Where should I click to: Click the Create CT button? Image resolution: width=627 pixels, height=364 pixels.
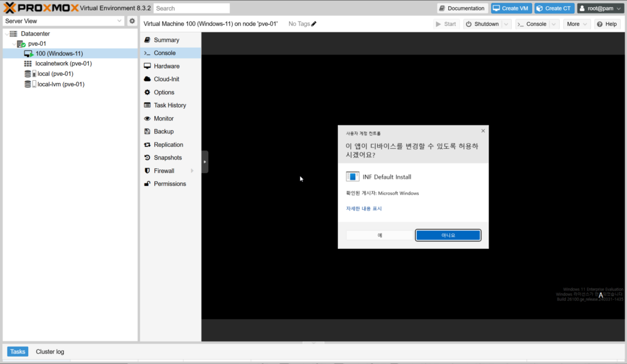554,9
